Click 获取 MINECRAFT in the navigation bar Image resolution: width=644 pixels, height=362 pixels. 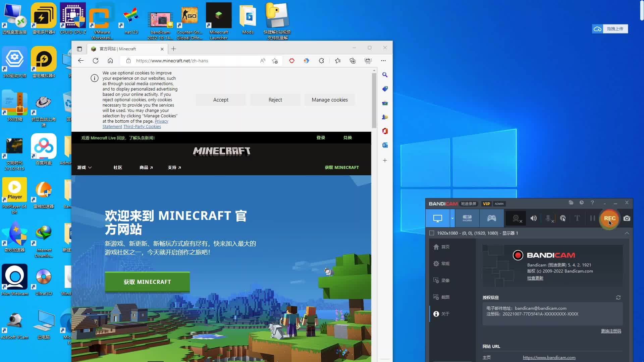(x=342, y=168)
